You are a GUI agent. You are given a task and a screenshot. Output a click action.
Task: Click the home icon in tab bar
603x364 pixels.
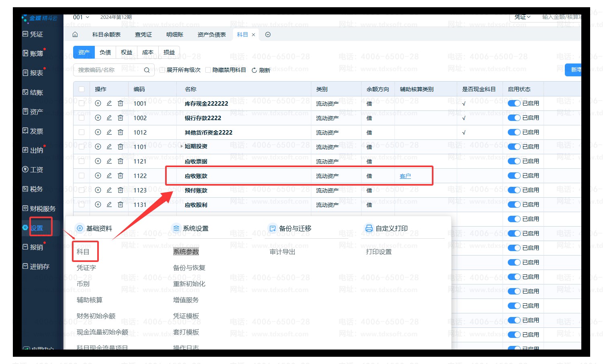(x=75, y=35)
